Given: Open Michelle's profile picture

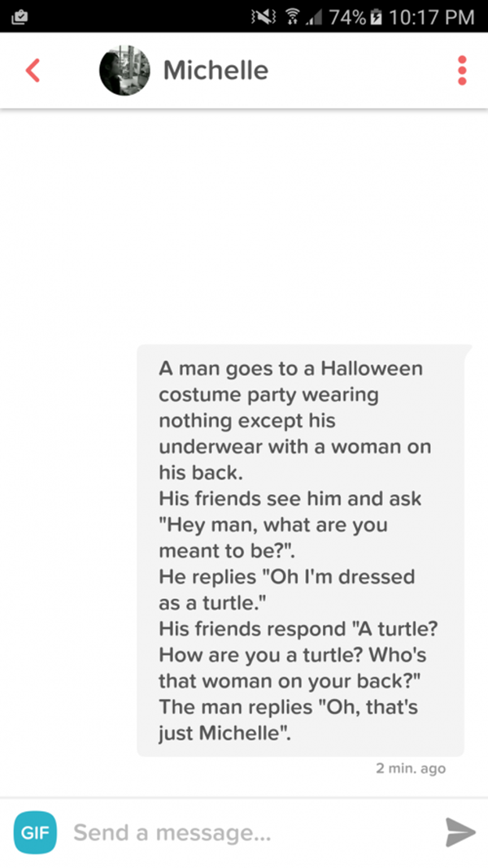Looking at the screenshot, I should pos(124,71).
